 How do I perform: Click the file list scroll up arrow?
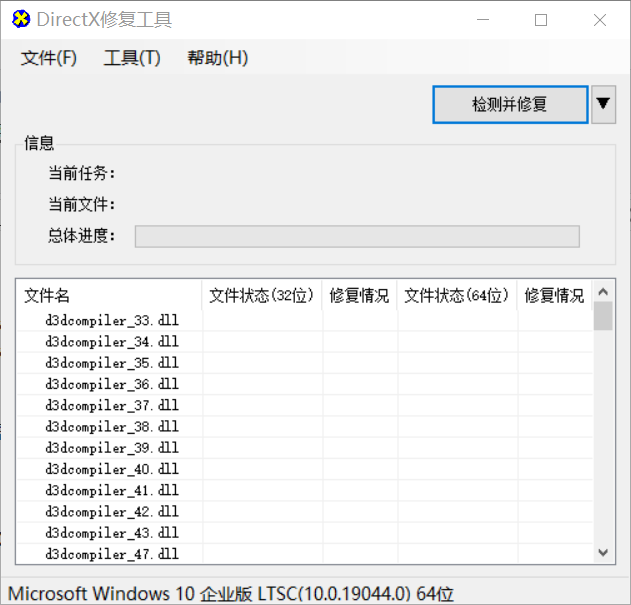tap(603, 291)
